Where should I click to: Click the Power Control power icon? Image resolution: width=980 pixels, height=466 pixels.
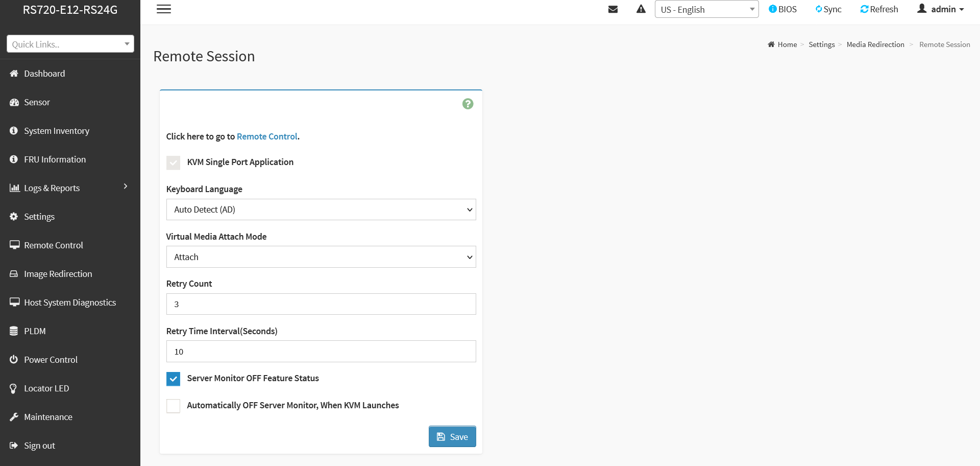[14, 360]
